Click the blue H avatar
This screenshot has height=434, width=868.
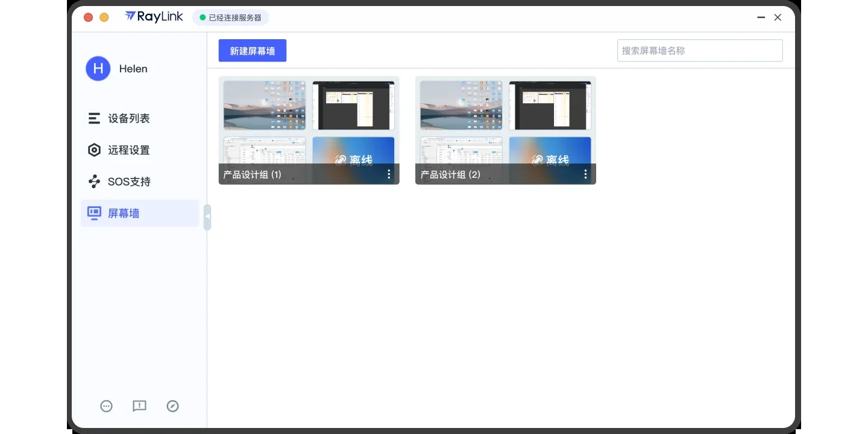point(98,69)
